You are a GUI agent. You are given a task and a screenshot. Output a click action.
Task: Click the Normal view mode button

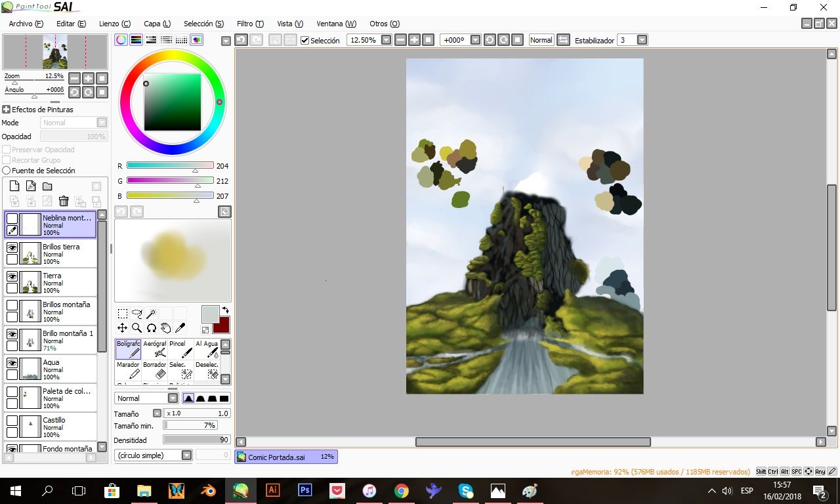click(541, 40)
